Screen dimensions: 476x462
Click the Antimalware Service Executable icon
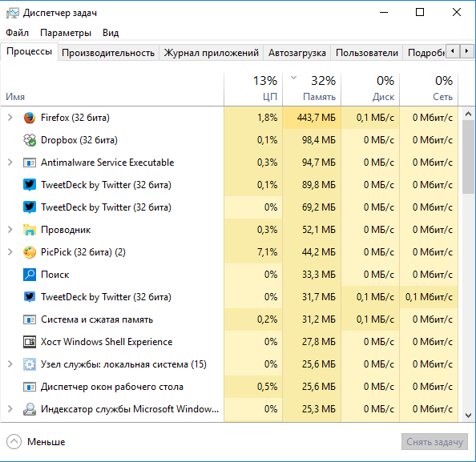pyautogui.click(x=30, y=163)
